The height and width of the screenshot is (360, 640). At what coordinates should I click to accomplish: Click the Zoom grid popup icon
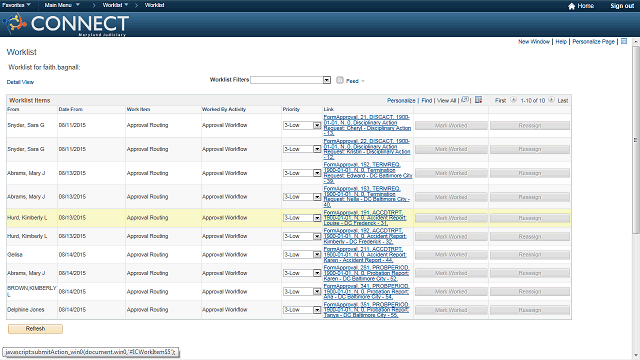[x=464, y=100]
